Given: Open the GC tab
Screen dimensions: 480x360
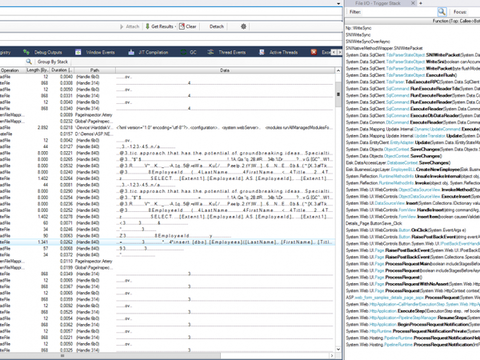Looking at the screenshot, I should (189, 52).
